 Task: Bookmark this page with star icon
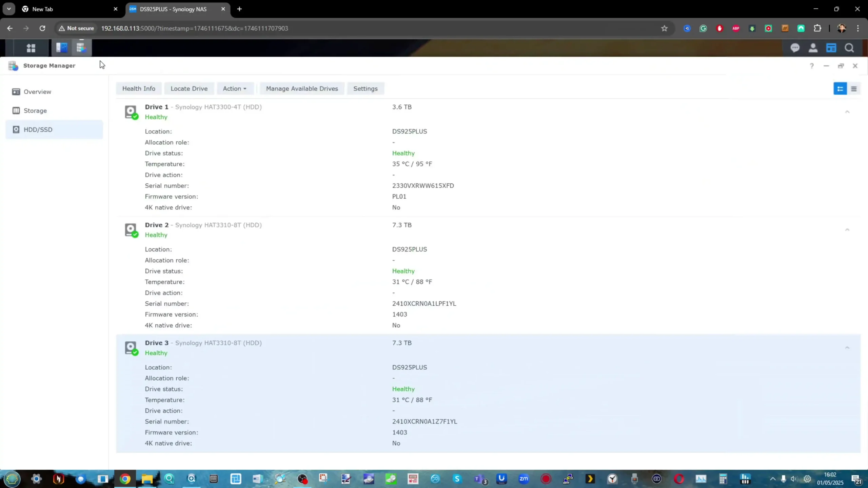(x=664, y=28)
